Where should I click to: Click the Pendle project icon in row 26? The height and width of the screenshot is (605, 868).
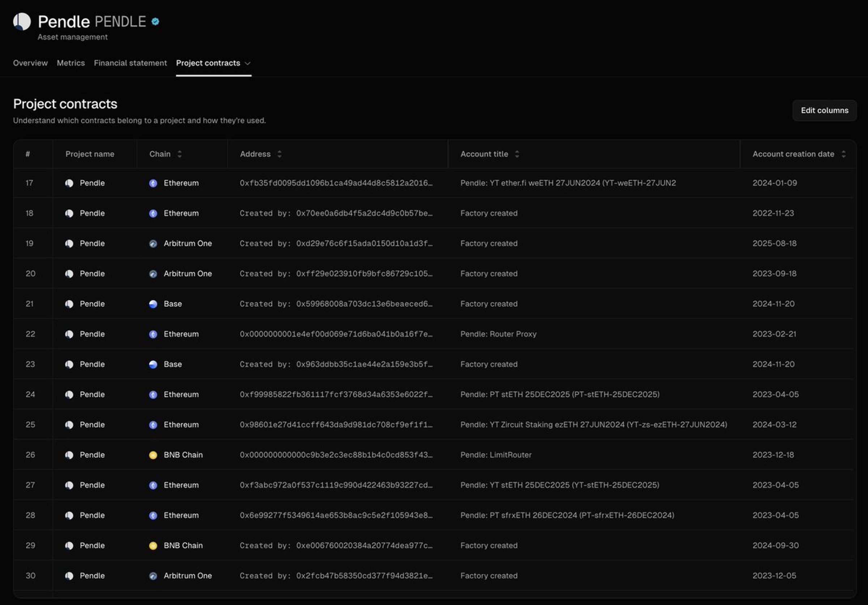click(69, 455)
